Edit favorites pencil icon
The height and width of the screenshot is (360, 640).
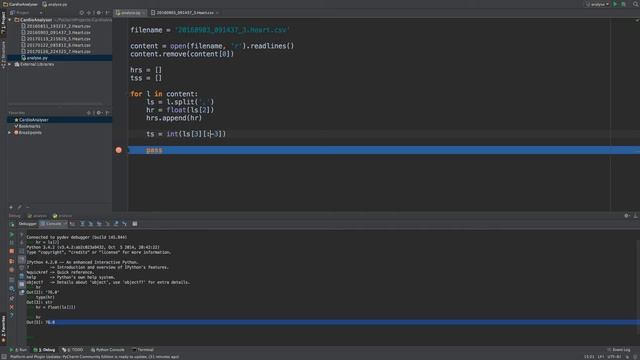click(19, 207)
